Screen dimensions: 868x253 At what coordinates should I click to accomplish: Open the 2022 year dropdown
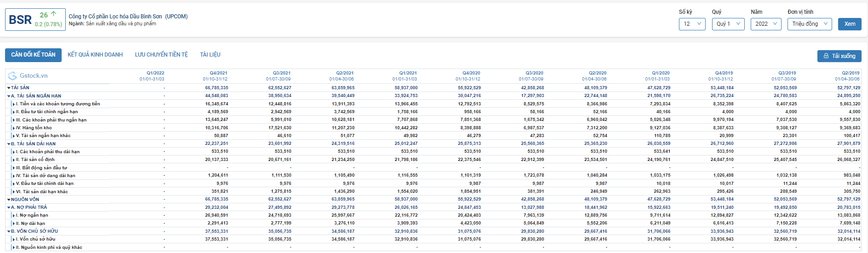(765, 24)
